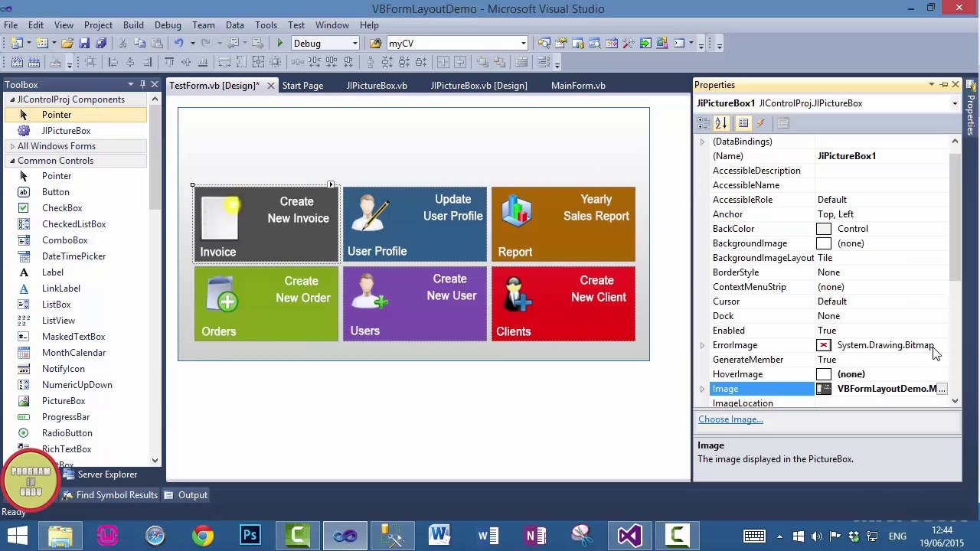Viewport: 980px width, 551px height.
Task: Open the Project menu
Action: pos(98,25)
